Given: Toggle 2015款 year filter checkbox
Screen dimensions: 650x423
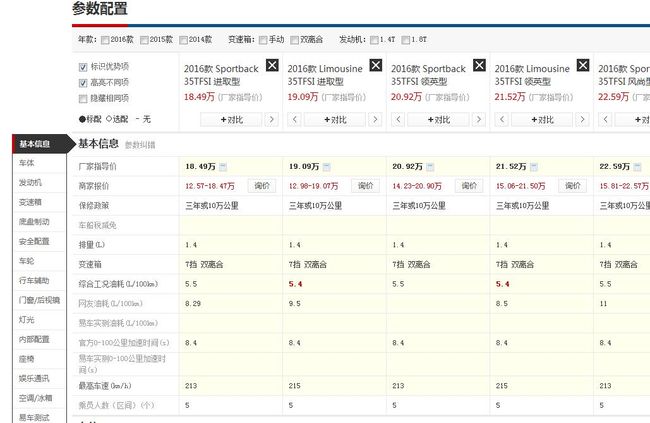Looking at the screenshot, I should tap(144, 40).
